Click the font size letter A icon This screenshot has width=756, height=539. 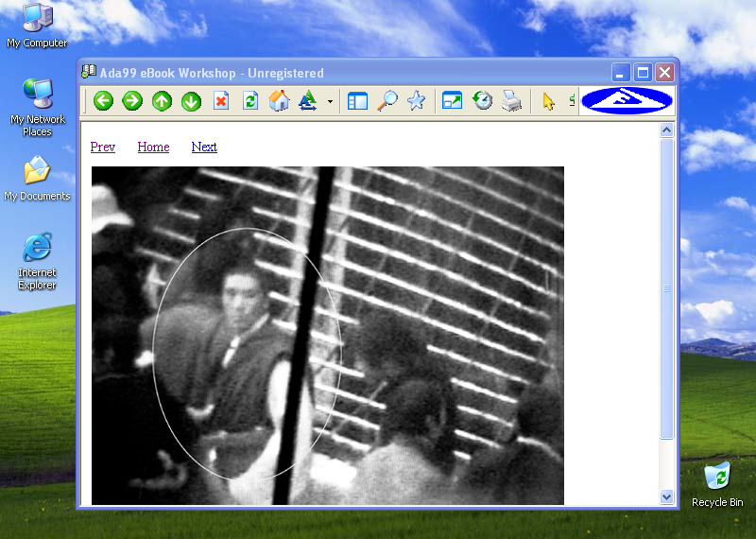click(x=308, y=101)
